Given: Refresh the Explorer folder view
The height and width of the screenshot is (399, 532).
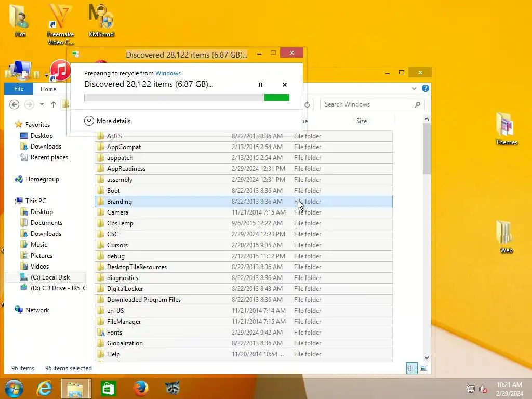Looking at the screenshot, I should [x=307, y=104].
